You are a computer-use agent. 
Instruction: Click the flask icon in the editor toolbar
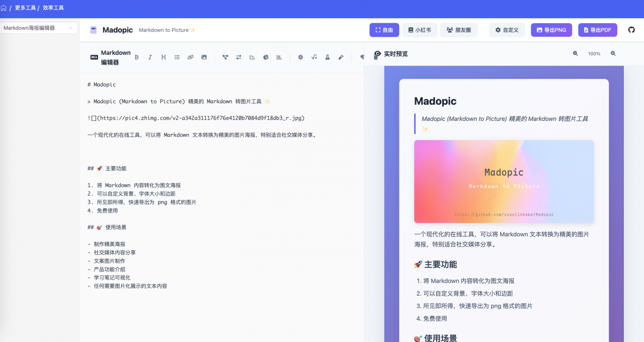coord(328,57)
